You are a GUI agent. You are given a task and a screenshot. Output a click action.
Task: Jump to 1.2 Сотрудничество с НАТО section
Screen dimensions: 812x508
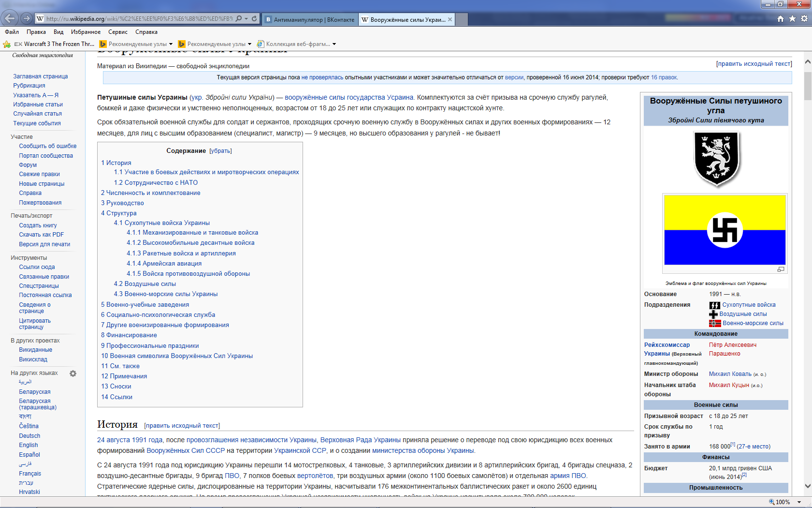coord(156,183)
